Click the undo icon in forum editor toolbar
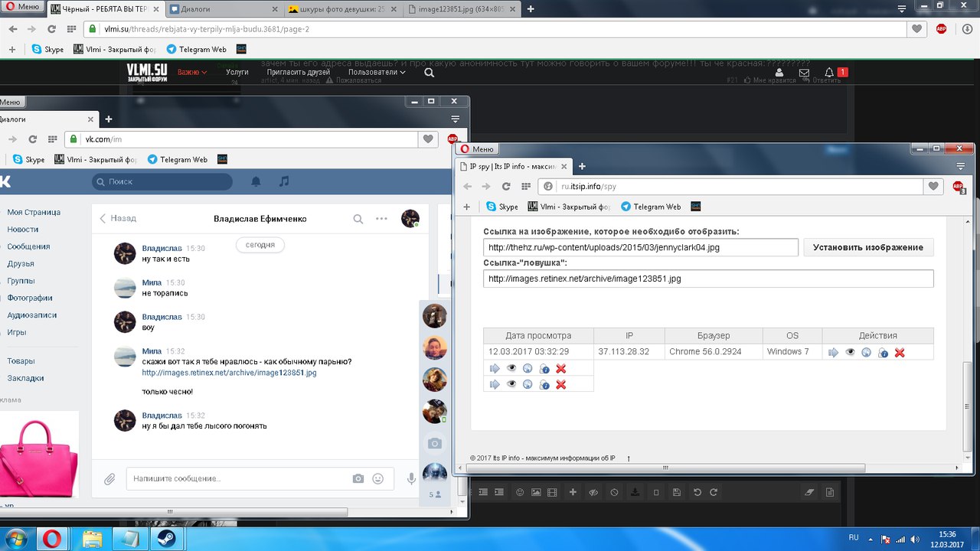The image size is (980, 551). coord(697,492)
